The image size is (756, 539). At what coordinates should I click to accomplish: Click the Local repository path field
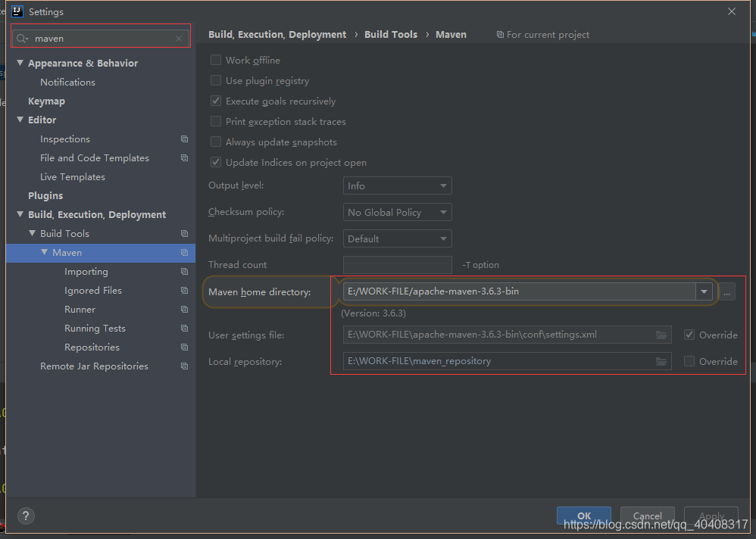[508, 361]
